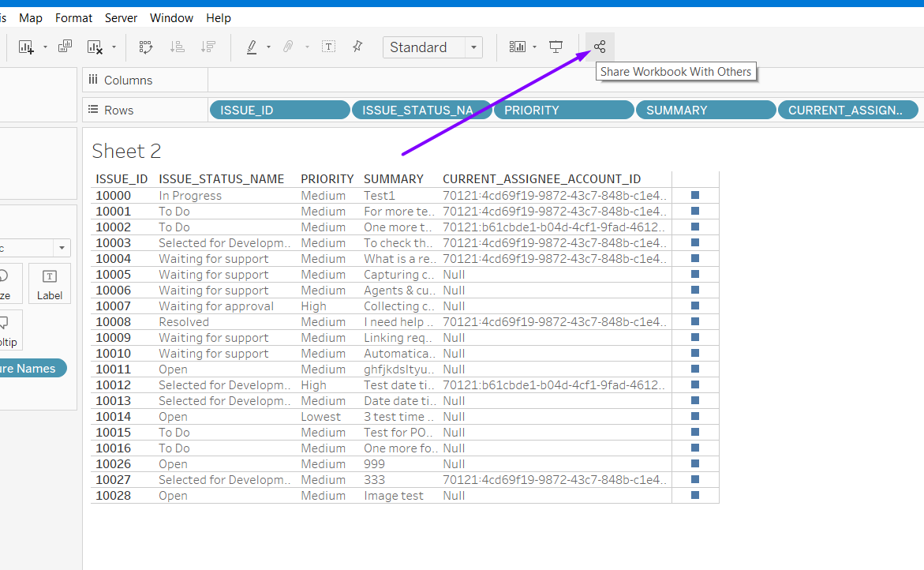Click the PRIORITY pill on Rows shelf

point(563,111)
